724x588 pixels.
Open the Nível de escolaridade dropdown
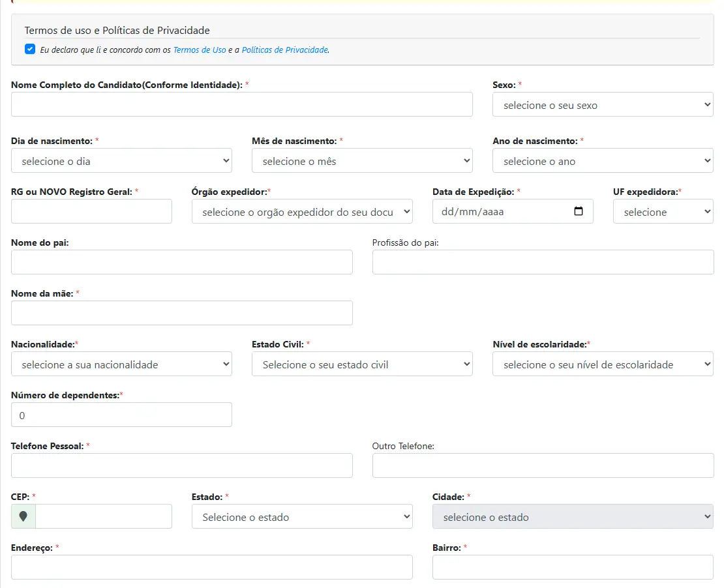tap(602, 364)
